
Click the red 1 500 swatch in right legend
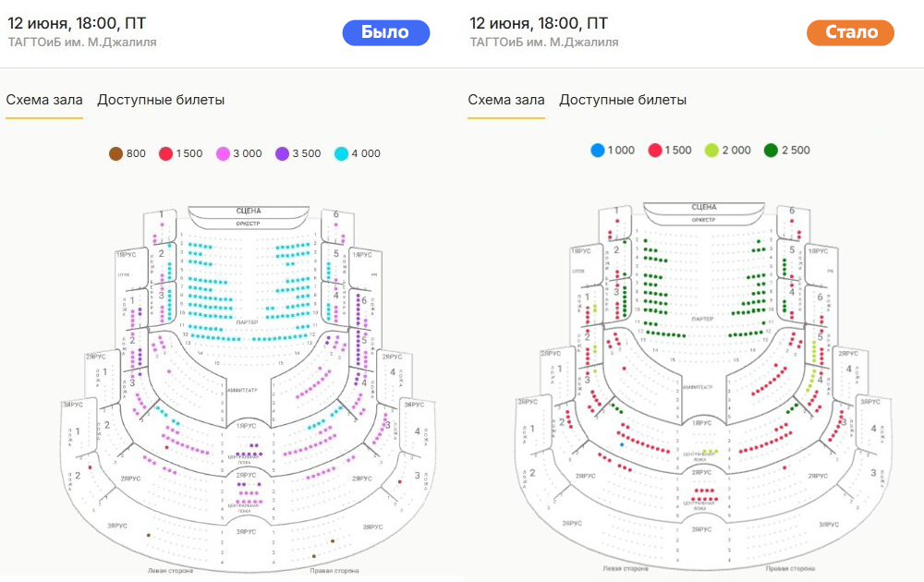click(x=655, y=151)
